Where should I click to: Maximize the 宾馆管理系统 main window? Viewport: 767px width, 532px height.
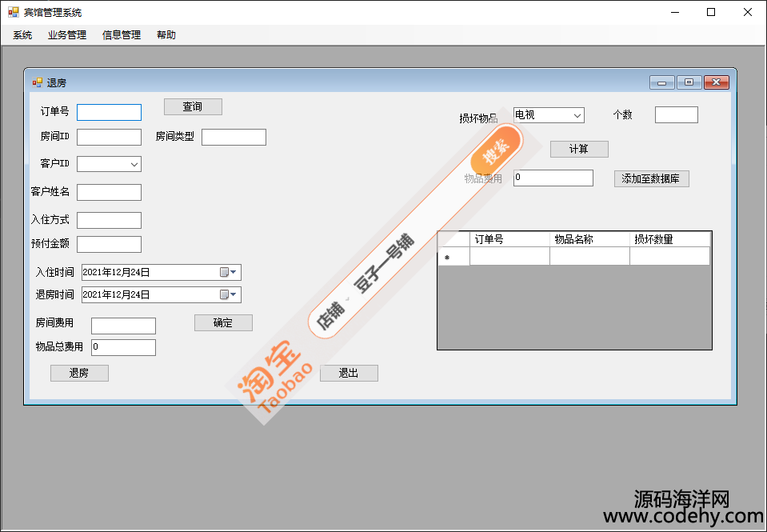711,12
